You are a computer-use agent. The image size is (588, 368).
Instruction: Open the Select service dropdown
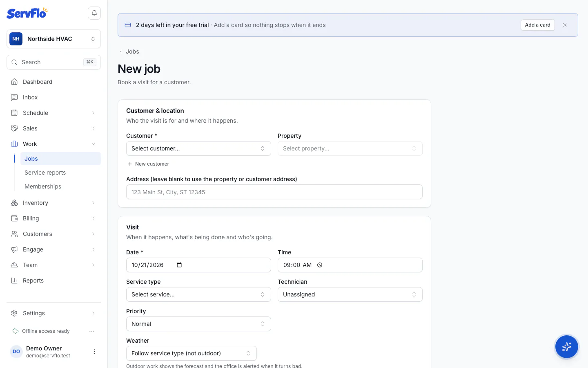click(198, 294)
